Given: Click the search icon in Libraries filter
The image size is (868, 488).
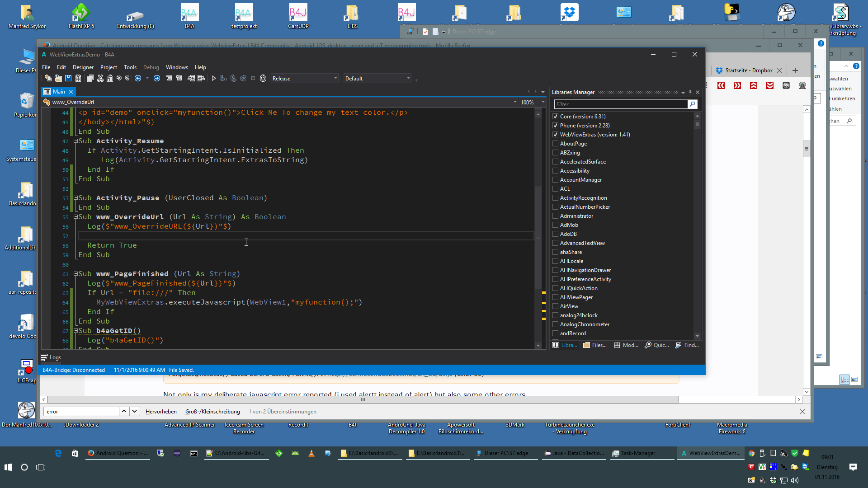Looking at the screenshot, I should [x=692, y=104].
